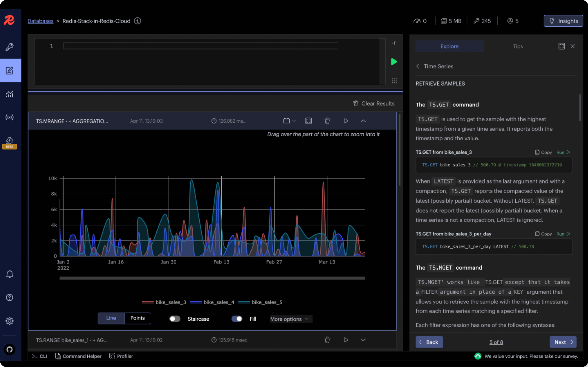
Task: Toggle bike_sales_3 series in chart legend
Action: pos(164,302)
